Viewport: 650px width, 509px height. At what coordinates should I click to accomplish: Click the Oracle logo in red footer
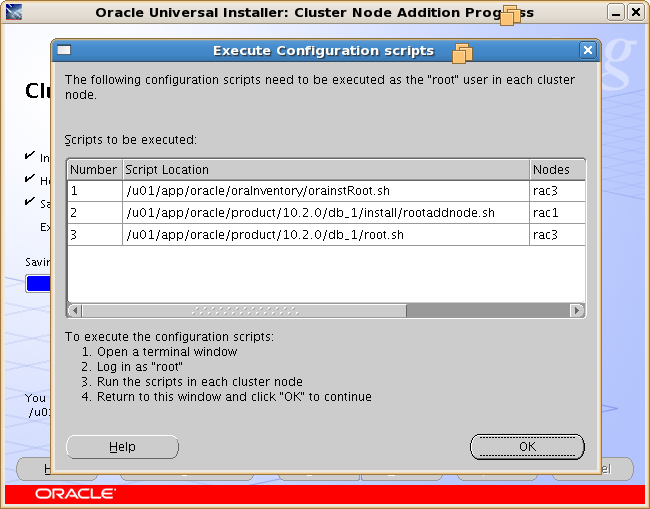pyautogui.click(x=75, y=494)
